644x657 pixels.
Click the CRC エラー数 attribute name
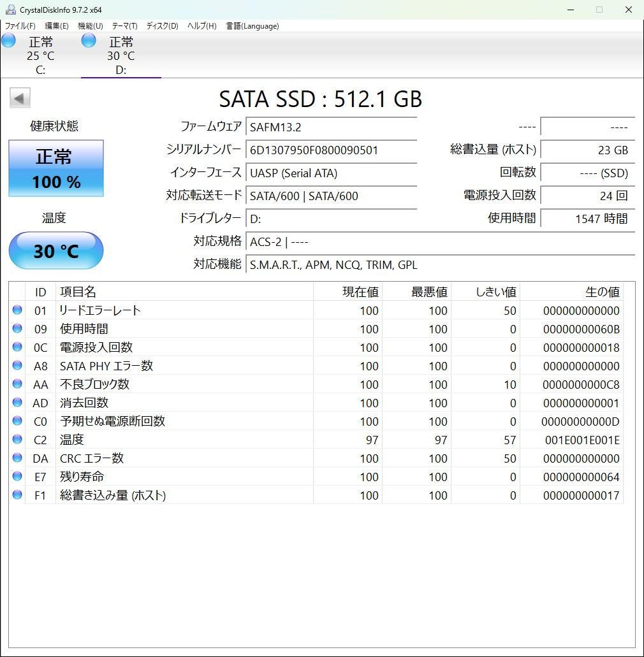92,458
